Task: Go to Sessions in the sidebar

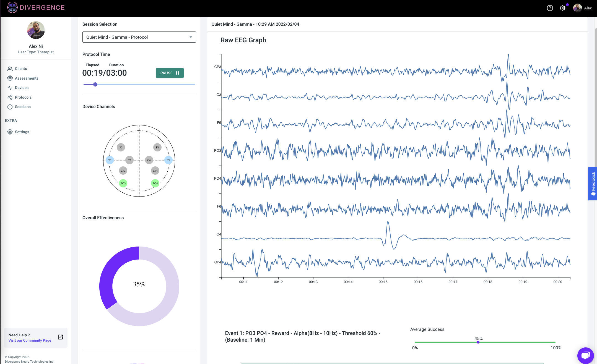Action: 23,107
